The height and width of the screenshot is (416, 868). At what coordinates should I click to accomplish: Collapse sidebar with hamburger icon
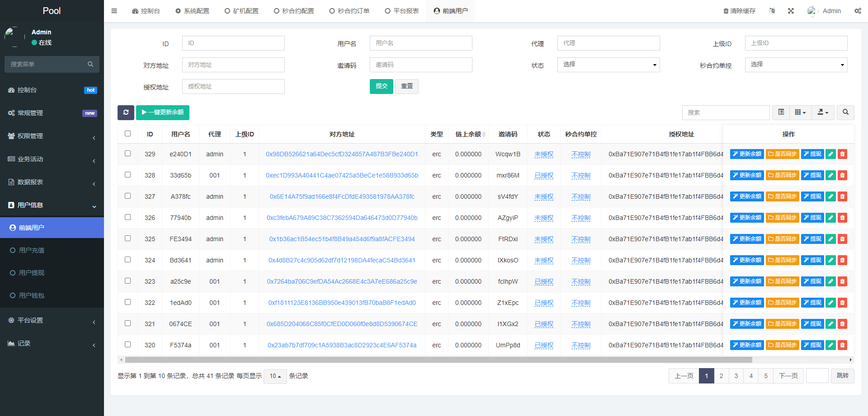click(x=114, y=10)
